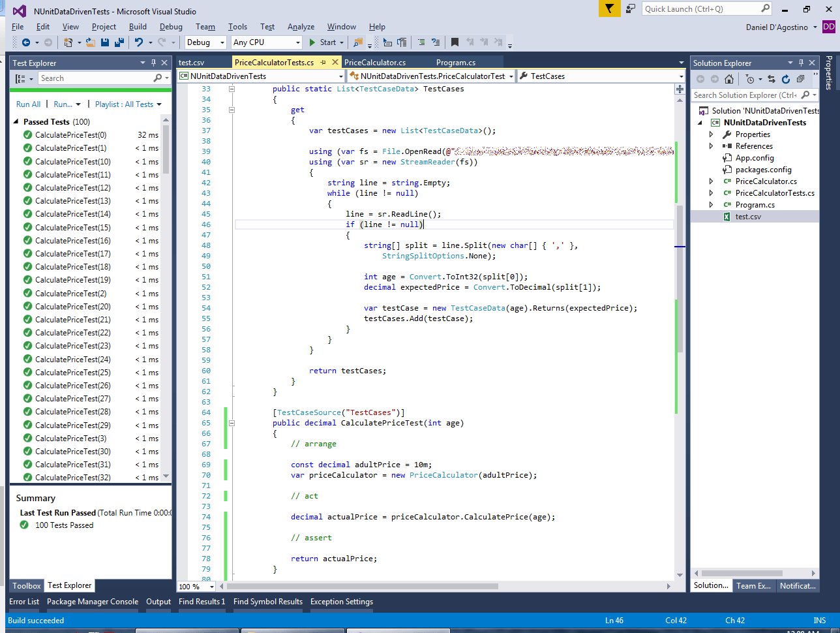The image size is (840, 633).
Task: Open the Analyze menu
Action: [x=301, y=27]
